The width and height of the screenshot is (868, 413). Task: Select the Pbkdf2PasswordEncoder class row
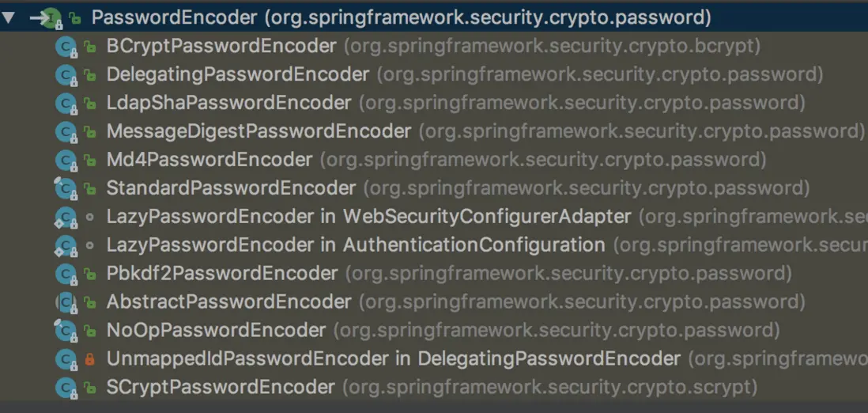point(222,274)
